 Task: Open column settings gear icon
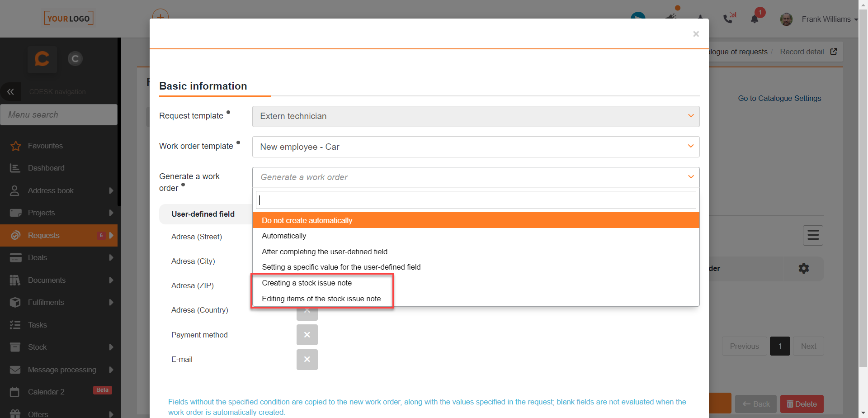coord(803,268)
